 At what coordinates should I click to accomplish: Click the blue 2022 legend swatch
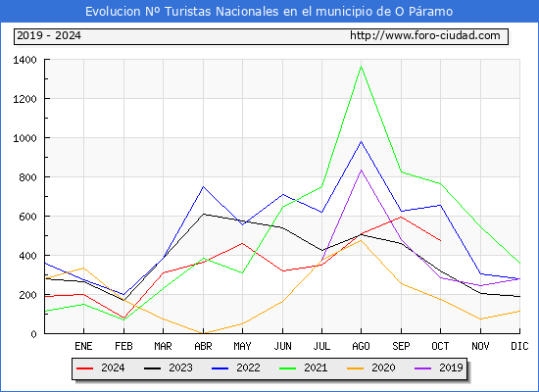click(220, 368)
